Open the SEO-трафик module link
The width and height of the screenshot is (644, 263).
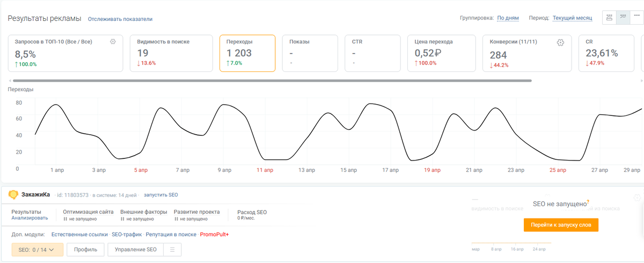click(127, 235)
